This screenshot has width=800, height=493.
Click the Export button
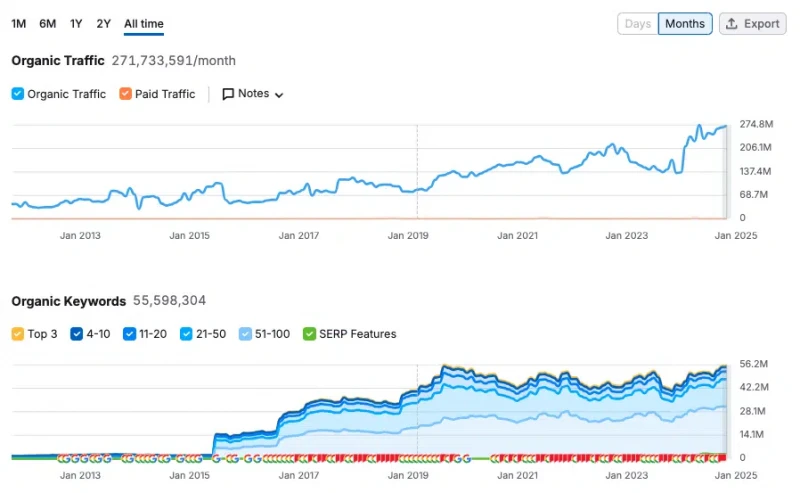pyautogui.click(x=753, y=24)
